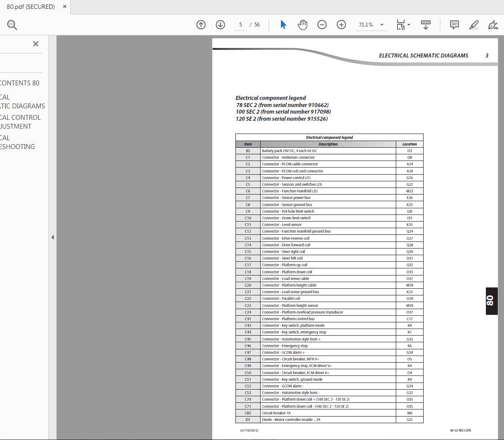Viewport: 504px width, 440px height.
Task: Close the 80.pdf (SECURED) tab
Action: pos(64,7)
